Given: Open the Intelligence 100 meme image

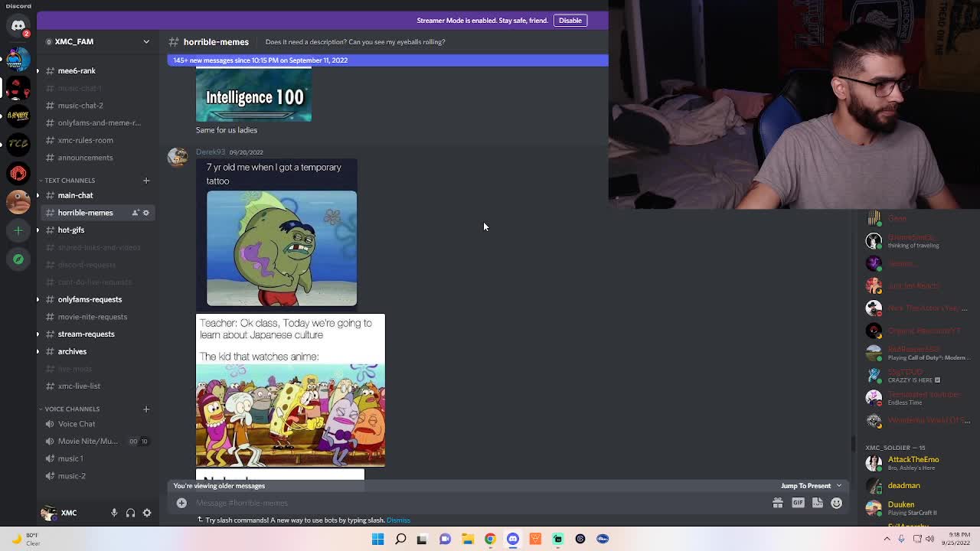Looking at the screenshot, I should [253, 94].
